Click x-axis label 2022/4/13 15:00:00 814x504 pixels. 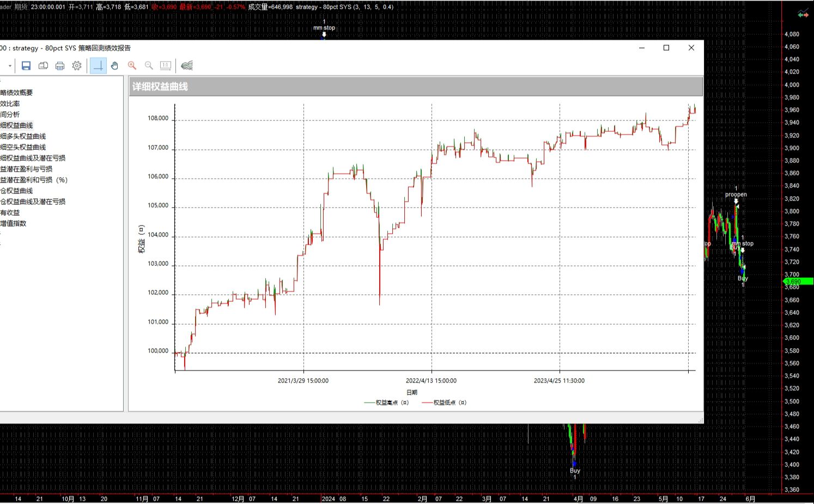point(431,381)
